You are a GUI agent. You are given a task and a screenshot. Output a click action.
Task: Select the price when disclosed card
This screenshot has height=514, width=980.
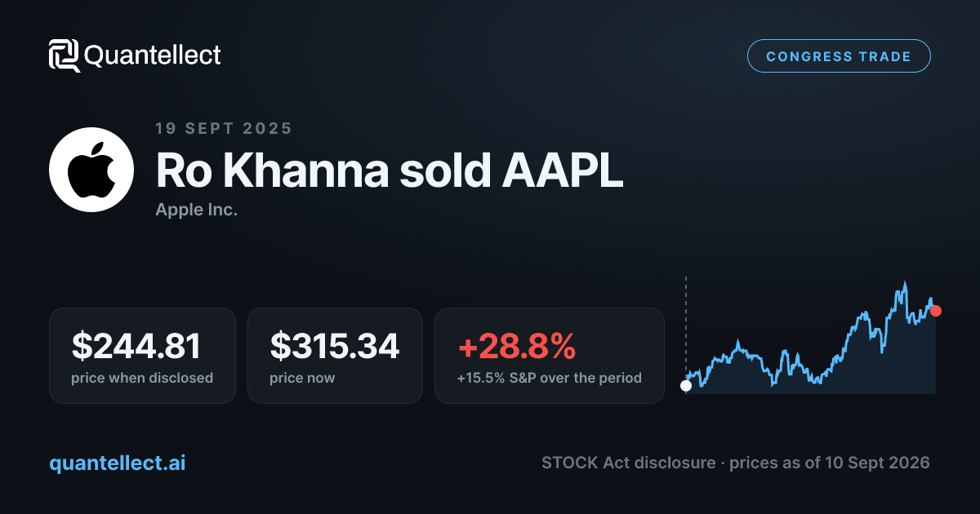(142, 355)
